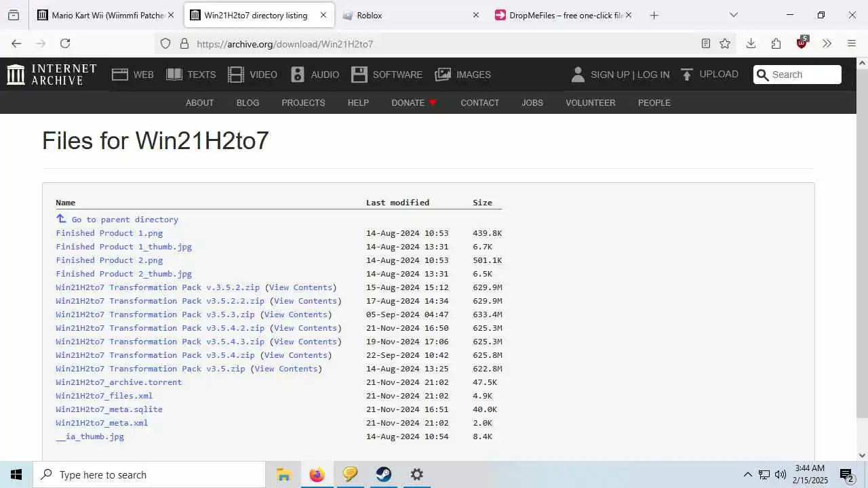Click the uBlock Origin extension icon
Viewport: 868px width, 488px height.
point(802,43)
